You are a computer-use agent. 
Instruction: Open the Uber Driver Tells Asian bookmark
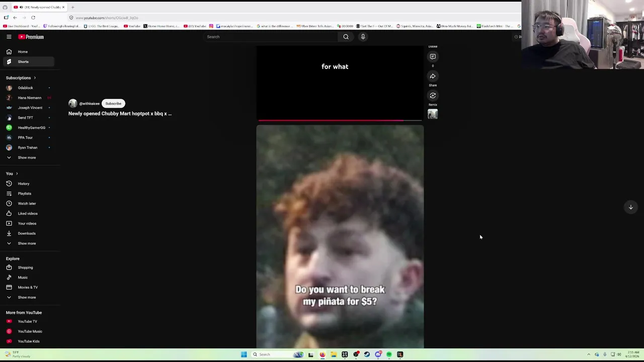315,26
